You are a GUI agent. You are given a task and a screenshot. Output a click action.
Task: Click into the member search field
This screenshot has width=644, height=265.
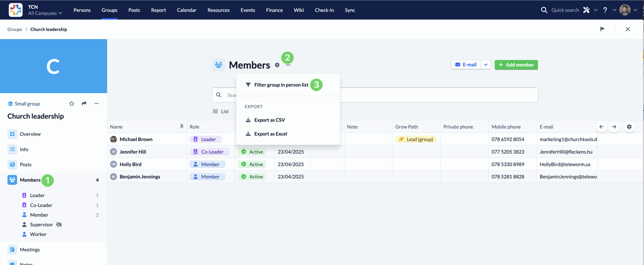(x=375, y=95)
